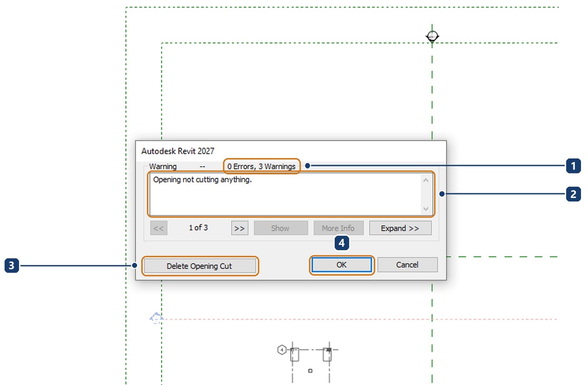Click the Delete Opening Cut button

tap(200, 266)
